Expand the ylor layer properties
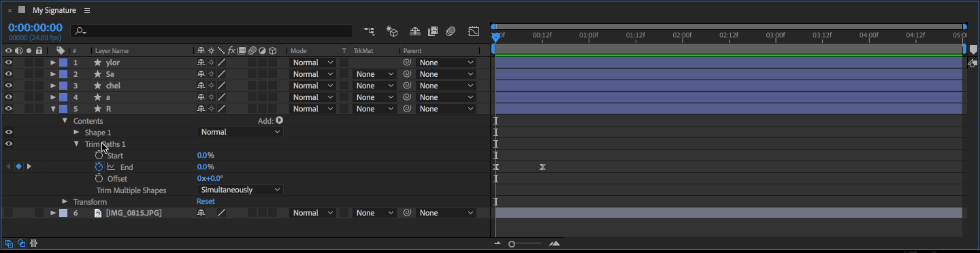 point(53,63)
